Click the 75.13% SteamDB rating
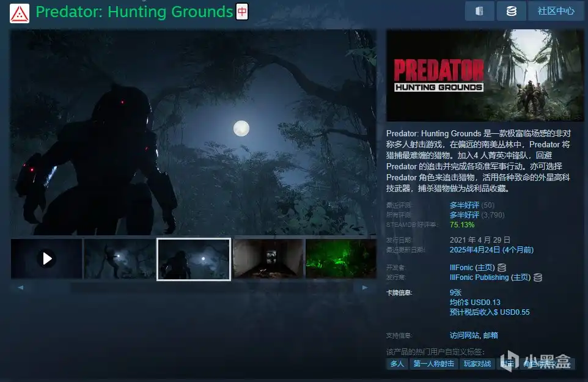 coord(462,224)
